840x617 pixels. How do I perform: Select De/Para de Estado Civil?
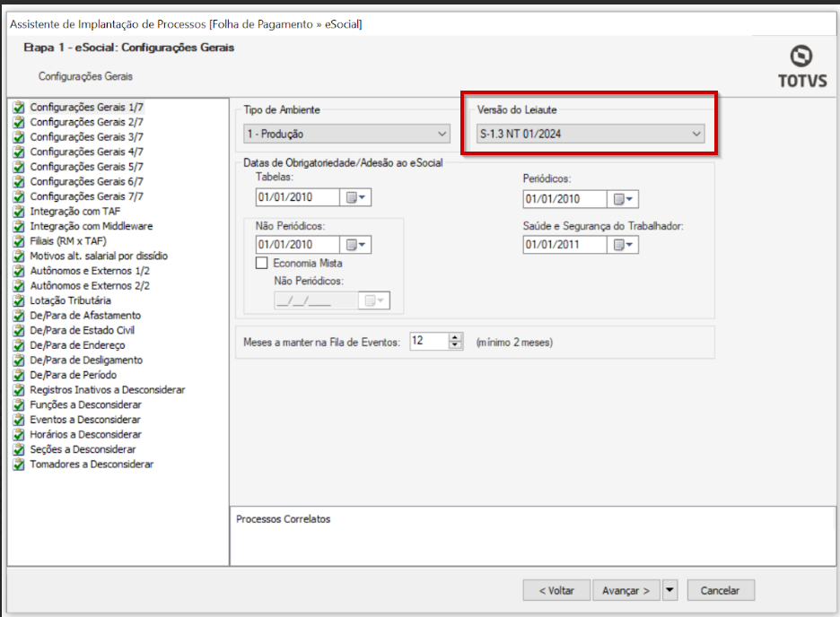tap(82, 330)
